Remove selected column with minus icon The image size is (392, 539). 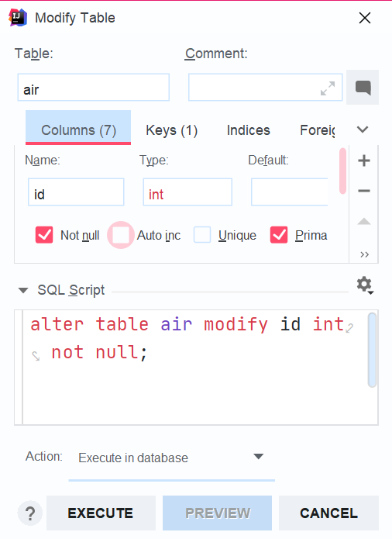pos(364,191)
